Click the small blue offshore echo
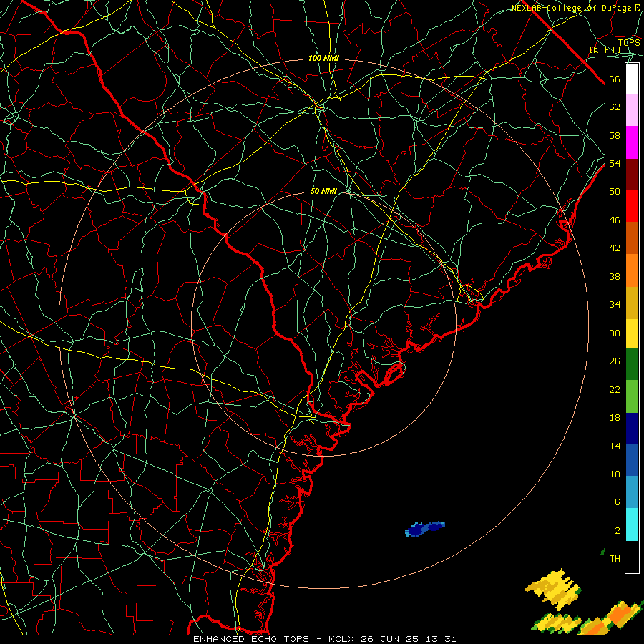This screenshot has height=644, width=644. coord(424,529)
